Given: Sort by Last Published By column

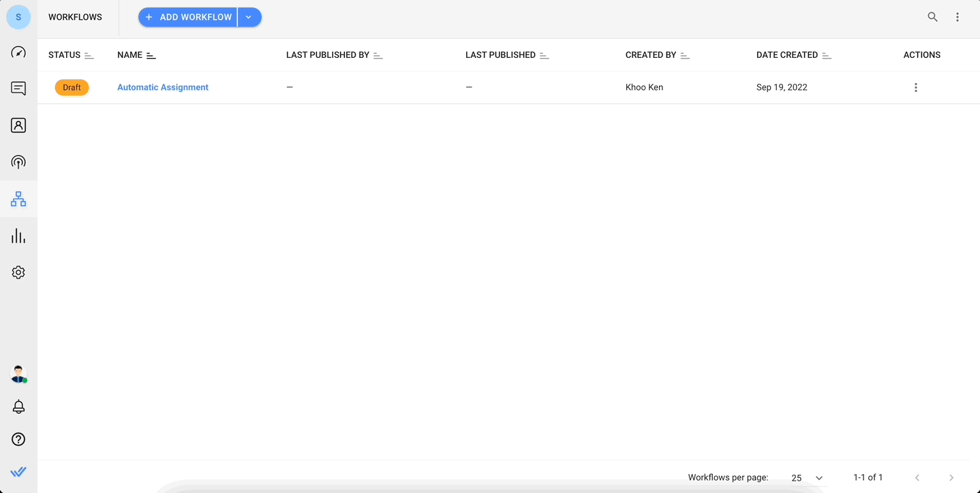Looking at the screenshot, I should [378, 55].
